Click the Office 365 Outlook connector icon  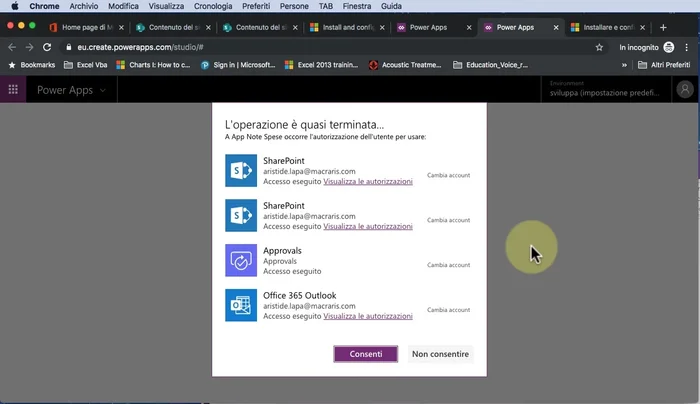(x=241, y=305)
